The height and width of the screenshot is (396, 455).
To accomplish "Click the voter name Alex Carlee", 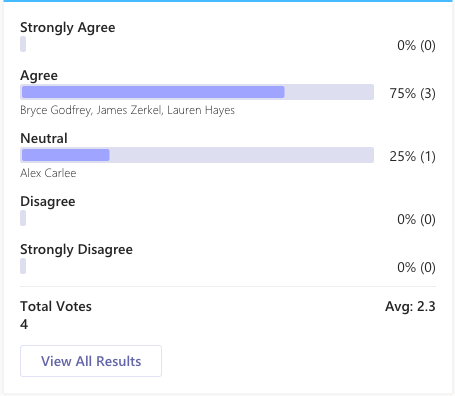I will (x=48, y=173).
